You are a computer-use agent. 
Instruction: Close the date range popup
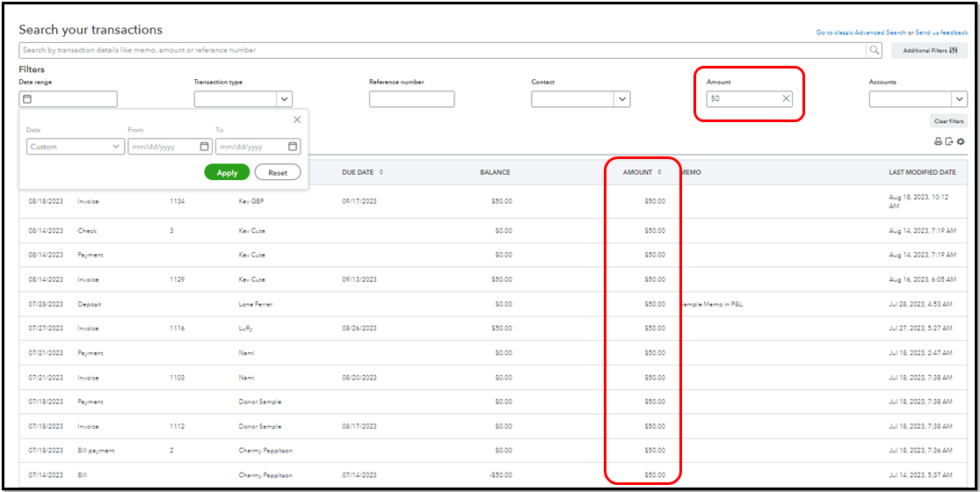297,119
